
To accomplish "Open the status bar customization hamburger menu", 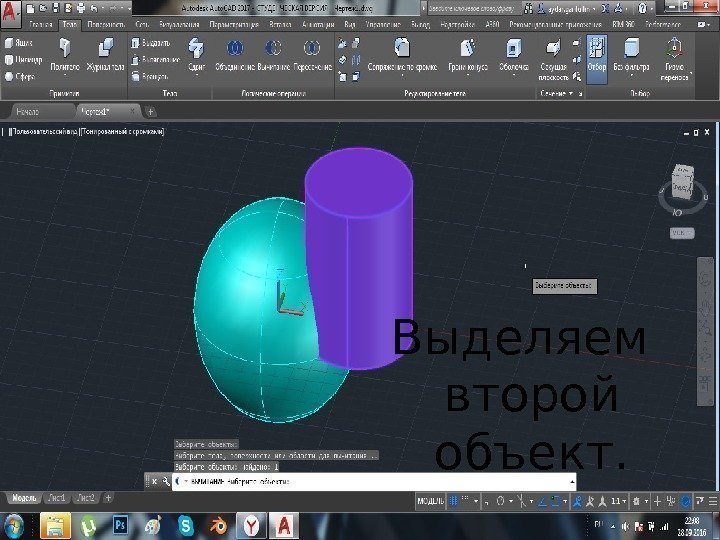I will (713, 501).
